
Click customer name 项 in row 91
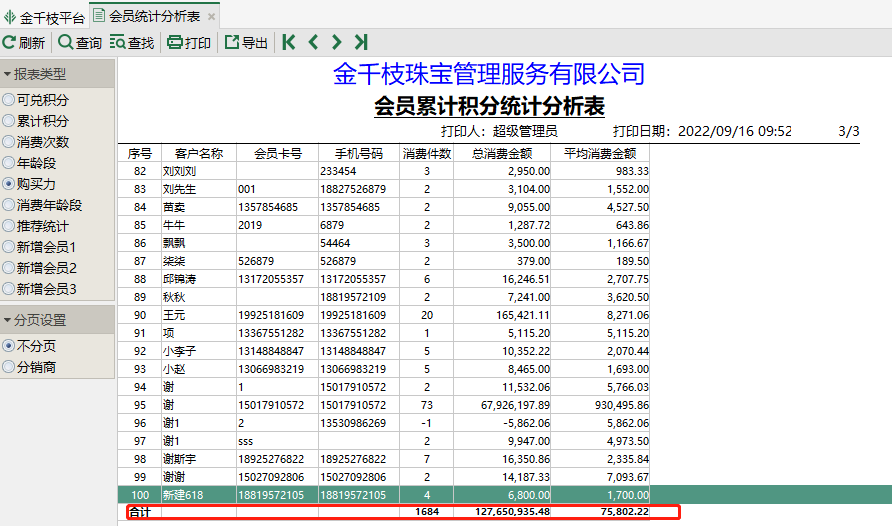(168, 333)
